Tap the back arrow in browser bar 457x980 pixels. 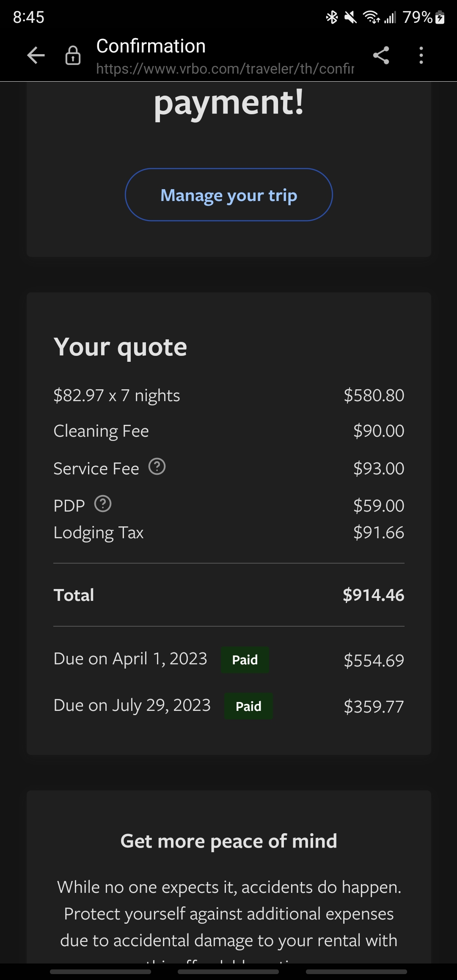pos(36,55)
